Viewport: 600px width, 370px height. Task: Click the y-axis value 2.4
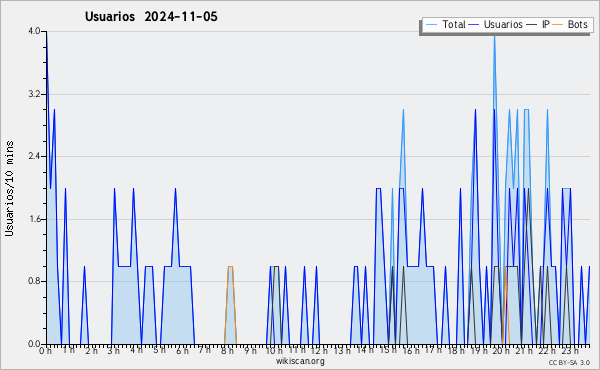tap(34, 156)
